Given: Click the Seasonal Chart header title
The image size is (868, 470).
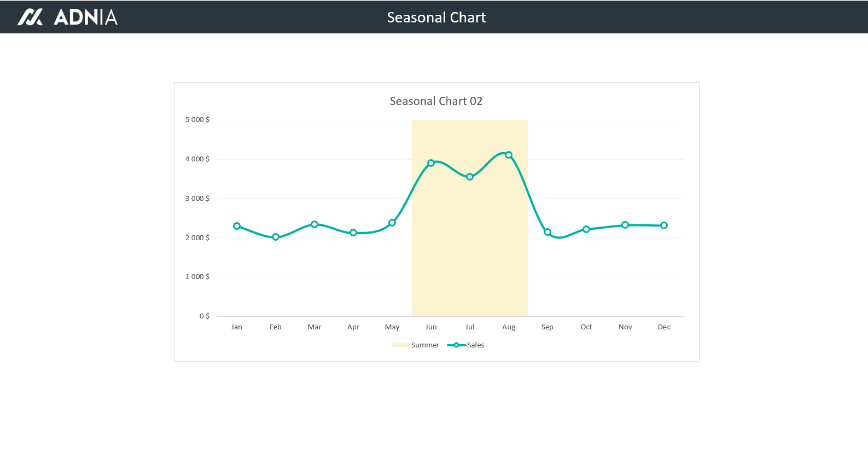Looking at the screenshot, I should [x=436, y=18].
